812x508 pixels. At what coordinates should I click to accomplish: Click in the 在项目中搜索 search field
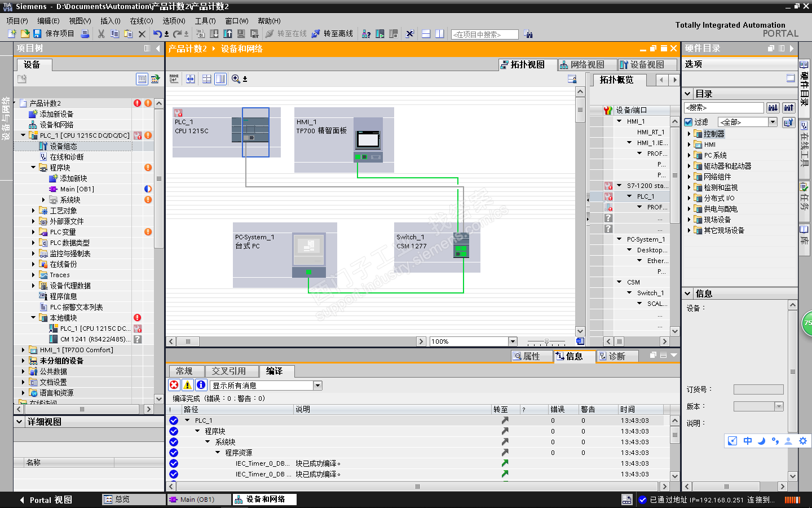click(x=485, y=34)
